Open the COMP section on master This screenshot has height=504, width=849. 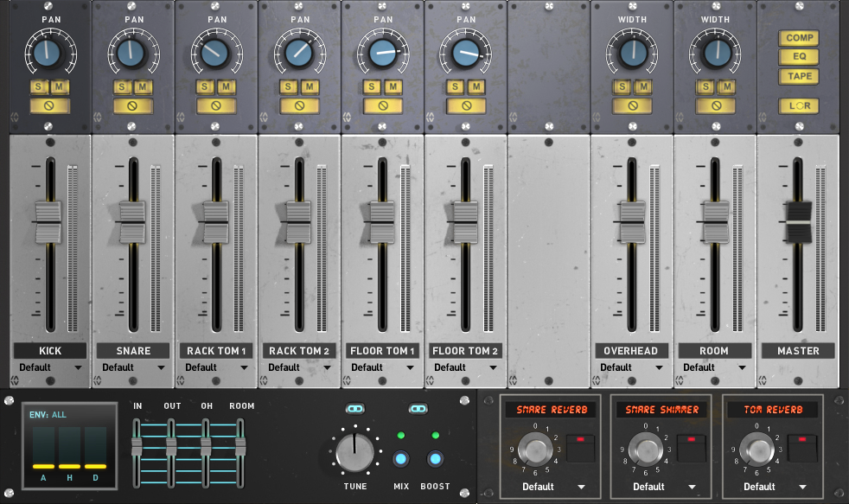coord(799,38)
